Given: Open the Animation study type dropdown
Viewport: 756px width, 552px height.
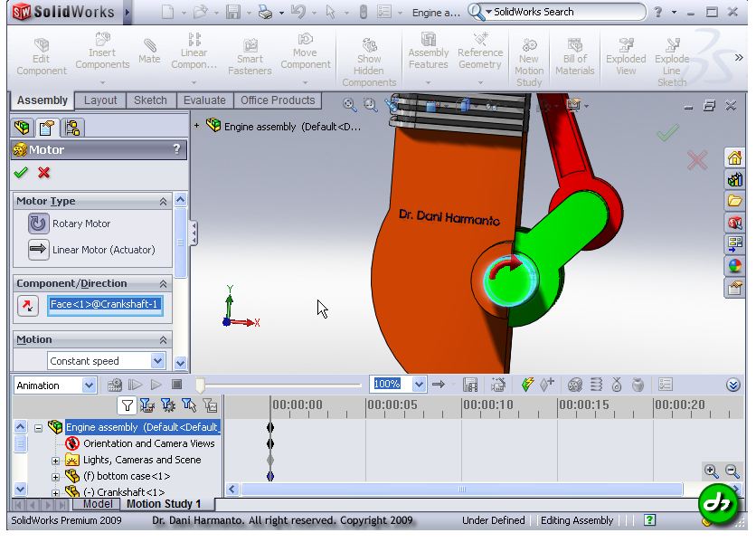Looking at the screenshot, I should (89, 385).
